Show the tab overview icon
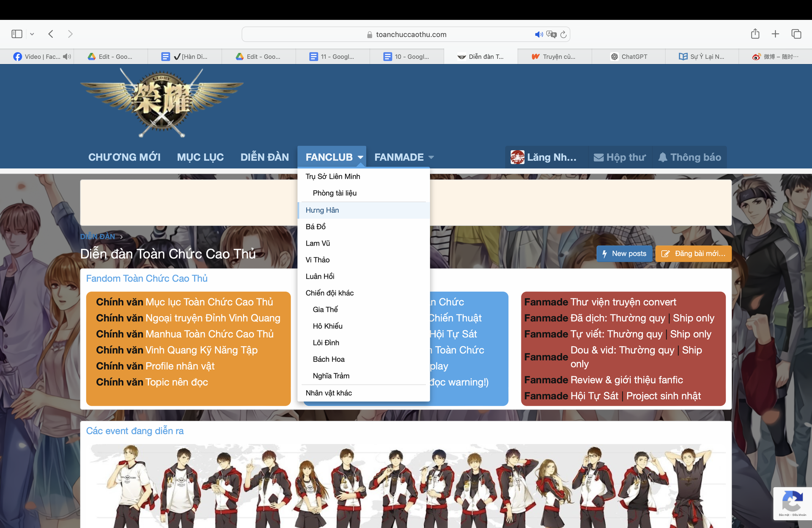Image resolution: width=812 pixels, height=528 pixels. pos(796,34)
